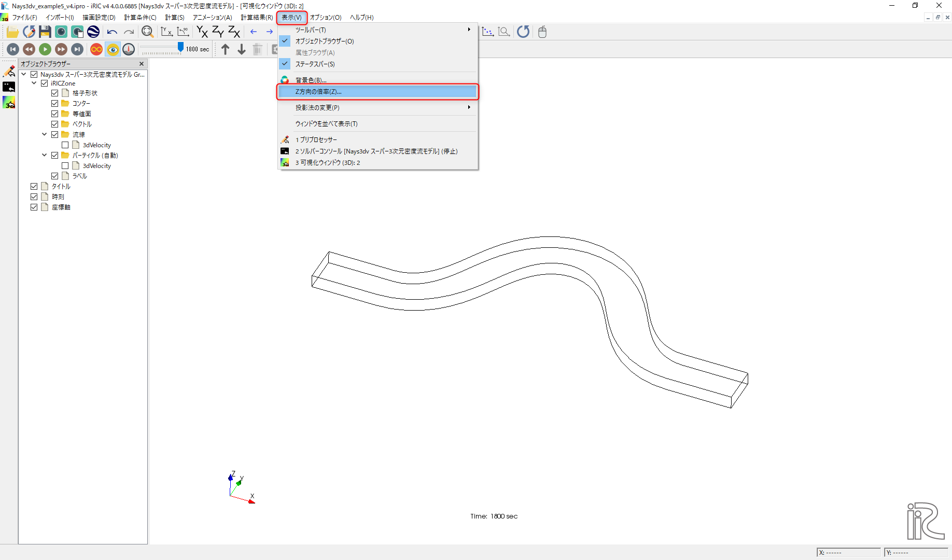952x560 pixels.
Task: Redo the last action
Action: pos(129,32)
